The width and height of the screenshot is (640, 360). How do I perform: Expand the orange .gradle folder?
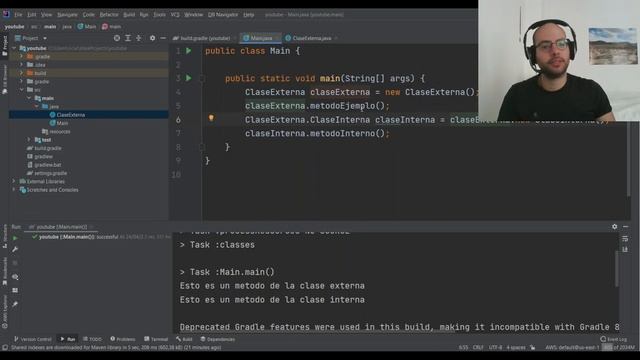(x=22, y=56)
